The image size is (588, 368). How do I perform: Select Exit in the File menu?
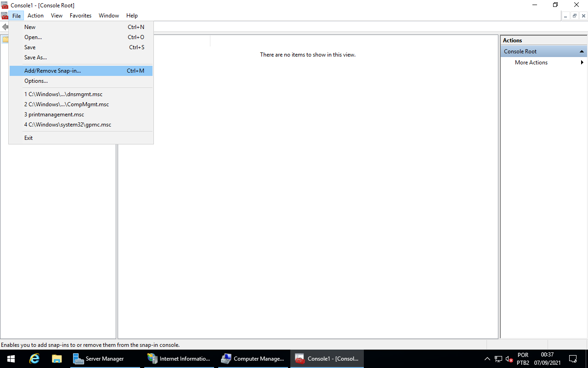pos(28,138)
